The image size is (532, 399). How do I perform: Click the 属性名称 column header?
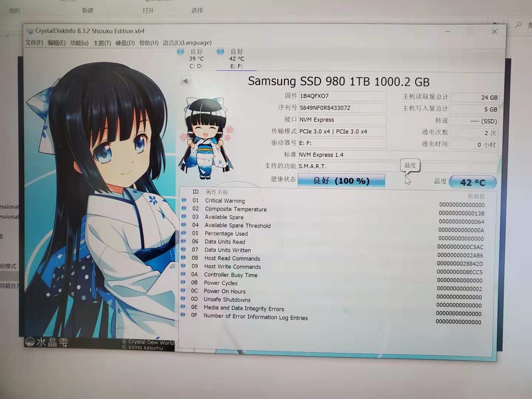coord(216,192)
